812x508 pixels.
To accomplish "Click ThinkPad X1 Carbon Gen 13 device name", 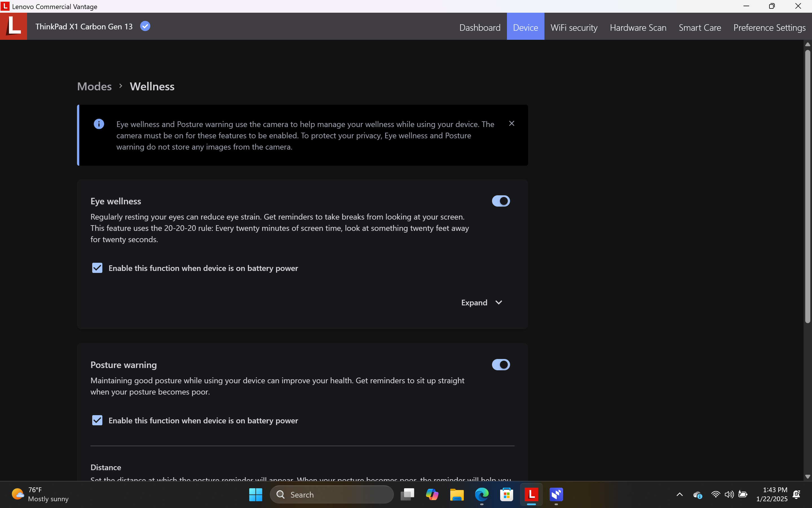I will click(x=84, y=27).
